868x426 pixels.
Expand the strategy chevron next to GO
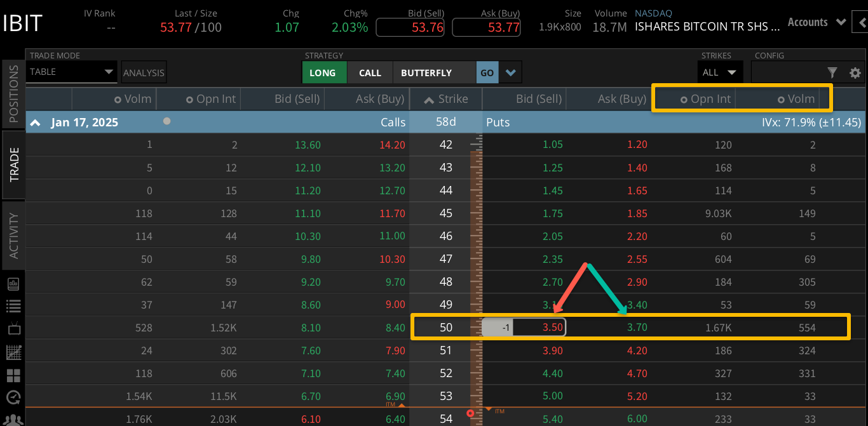coord(511,72)
